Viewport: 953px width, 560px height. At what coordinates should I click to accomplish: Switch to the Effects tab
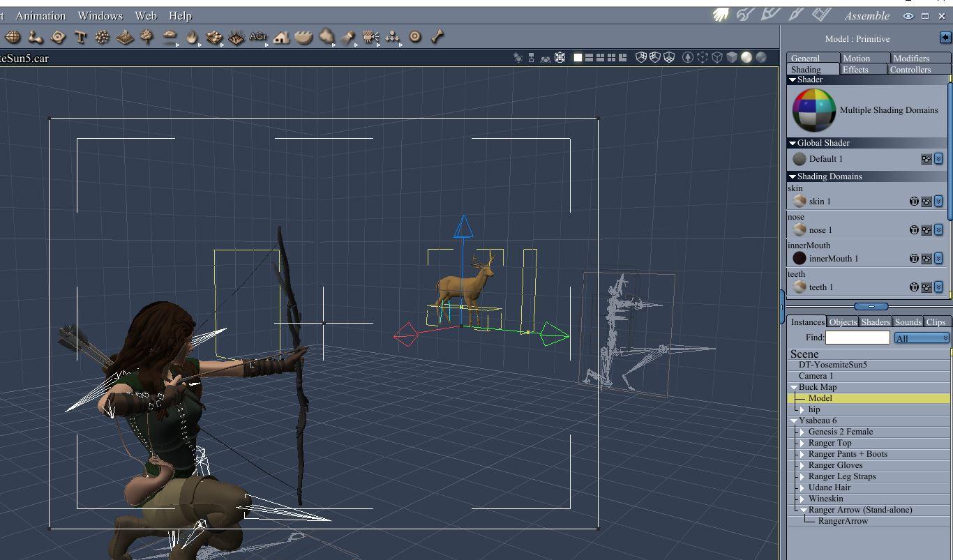[863, 69]
